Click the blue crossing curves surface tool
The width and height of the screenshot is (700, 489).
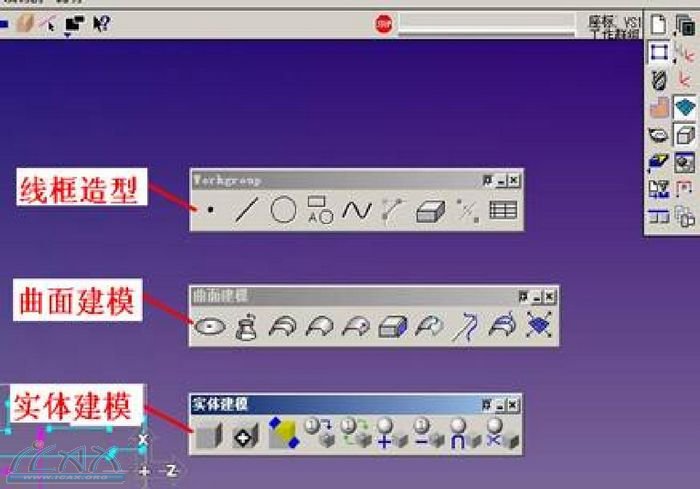(x=466, y=326)
